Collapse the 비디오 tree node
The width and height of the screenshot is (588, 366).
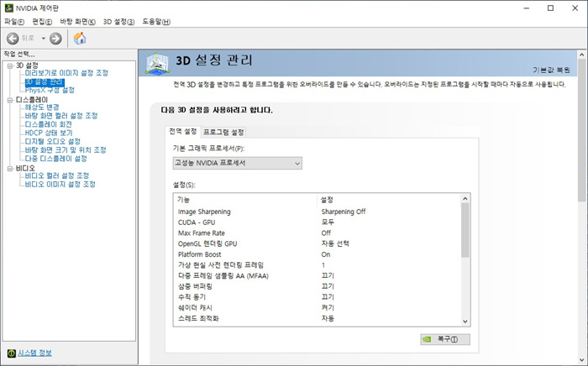[x=10, y=169]
